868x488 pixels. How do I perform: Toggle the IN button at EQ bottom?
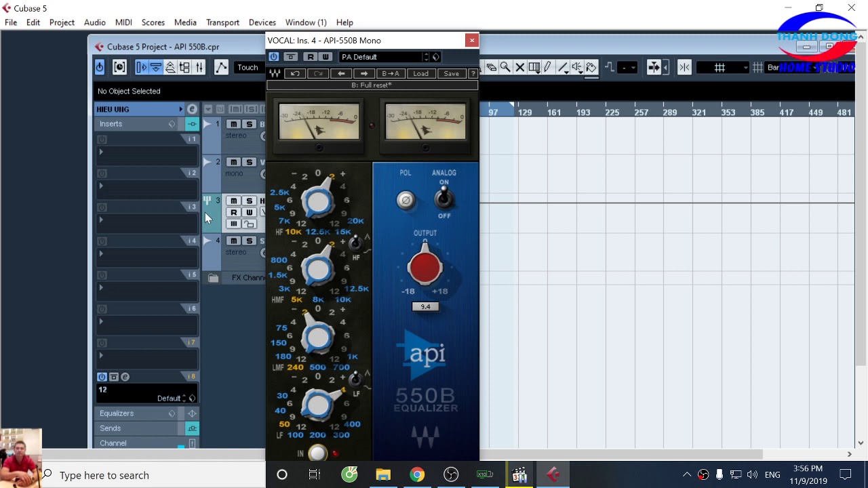pyautogui.click(x=317, y=453)
